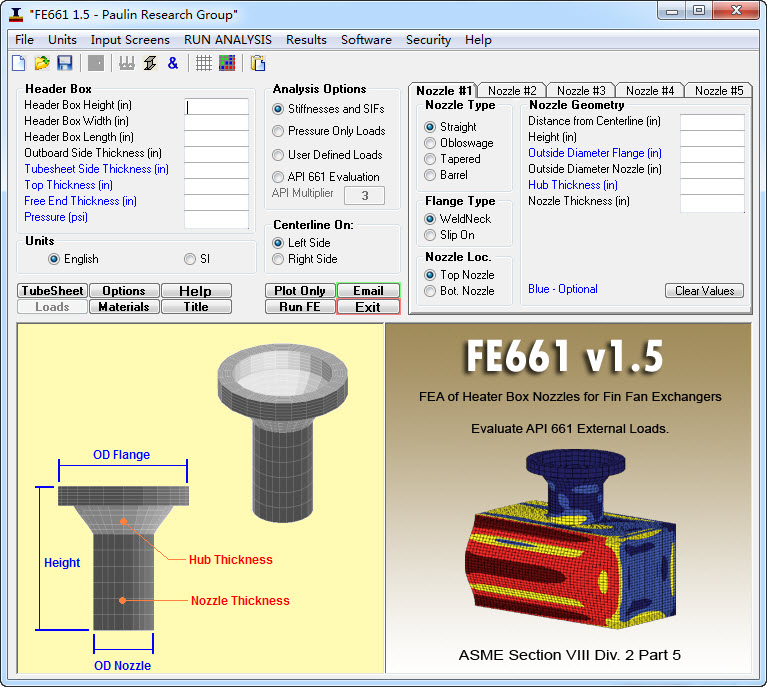
Task: Open the Help menu
Action: [x=478, y=40]
